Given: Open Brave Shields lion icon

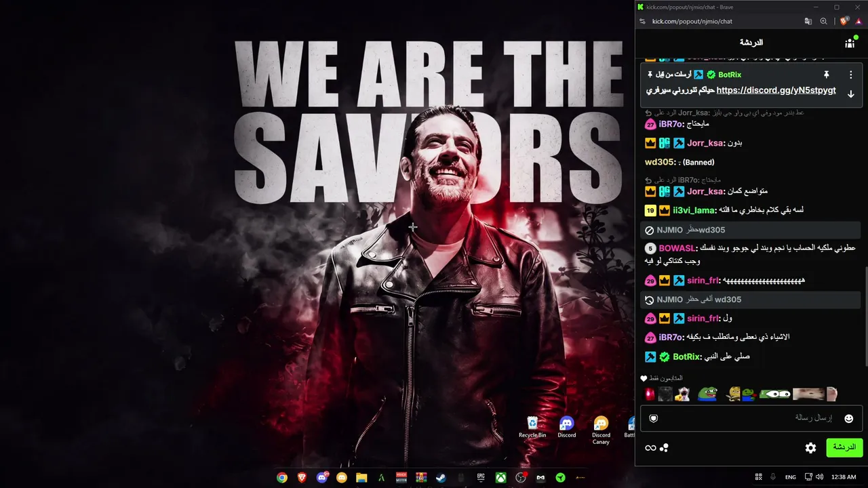Looking at the screenshot, I should coord(844,21).
